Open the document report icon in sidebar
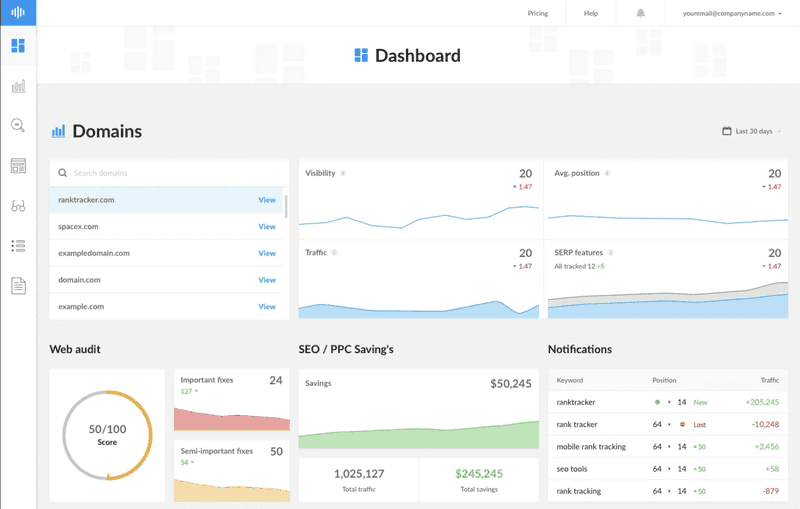800x509 pixels. 18,286
